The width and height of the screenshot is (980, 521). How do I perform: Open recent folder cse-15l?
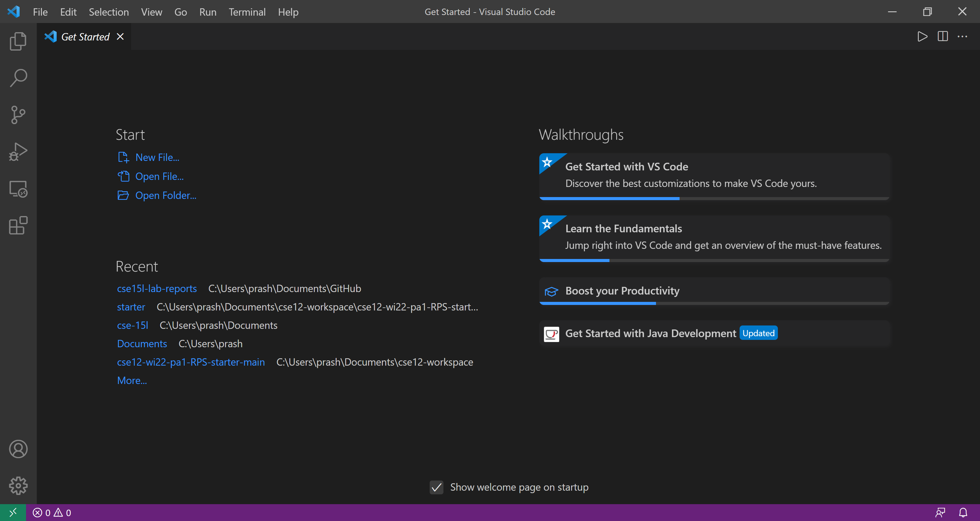pyautogui.click(x=132, y=325)
